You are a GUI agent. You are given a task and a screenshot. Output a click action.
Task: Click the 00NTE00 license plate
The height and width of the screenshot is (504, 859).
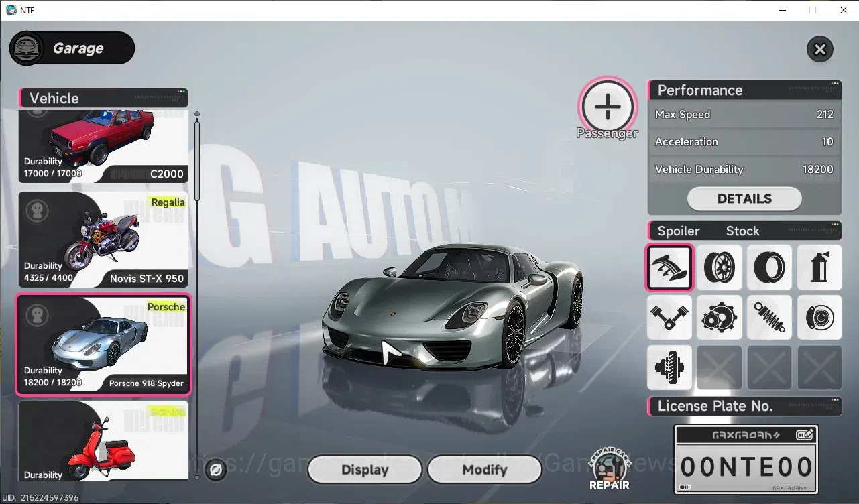(746, 466)
